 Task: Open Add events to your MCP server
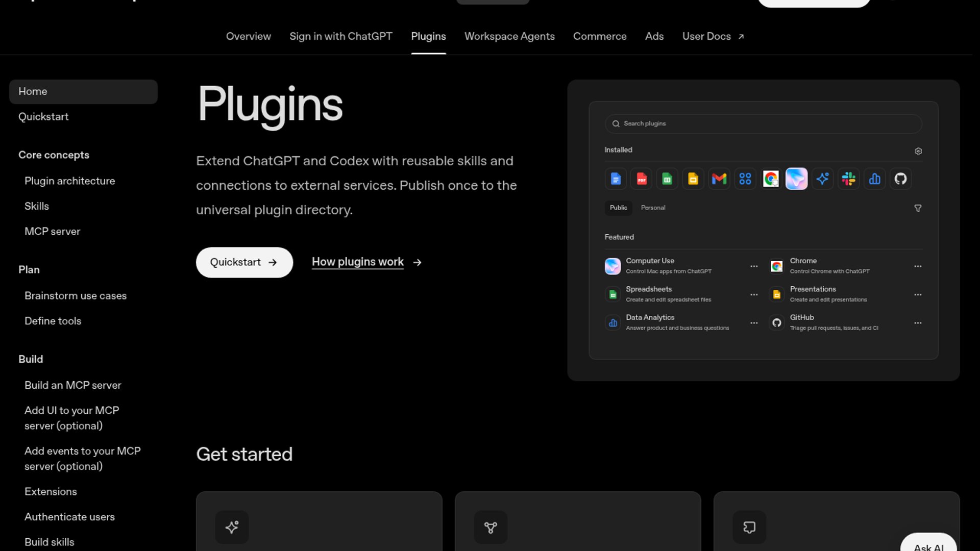tap(83, 459)
